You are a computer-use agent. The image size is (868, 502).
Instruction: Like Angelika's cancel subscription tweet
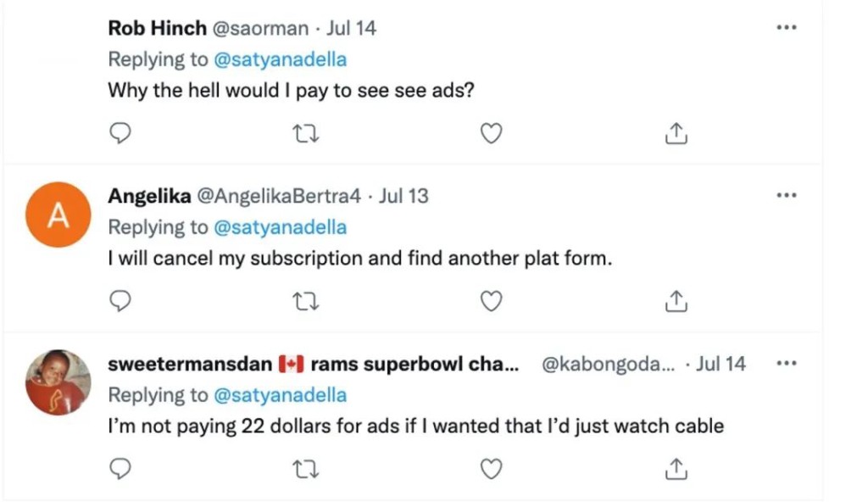click(491, 301)
